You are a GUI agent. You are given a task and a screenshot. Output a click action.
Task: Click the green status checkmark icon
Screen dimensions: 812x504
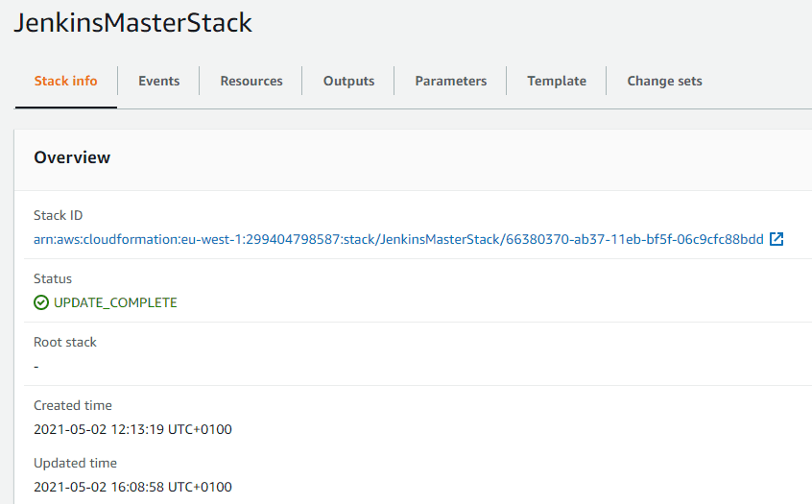pos(41,302)
